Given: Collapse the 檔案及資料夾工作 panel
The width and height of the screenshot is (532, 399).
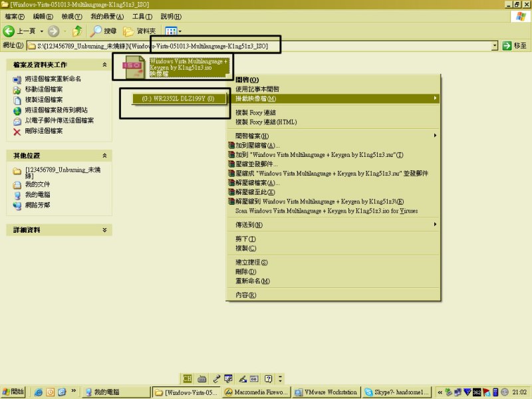Looking at the screenshot, I should point(104,65).
